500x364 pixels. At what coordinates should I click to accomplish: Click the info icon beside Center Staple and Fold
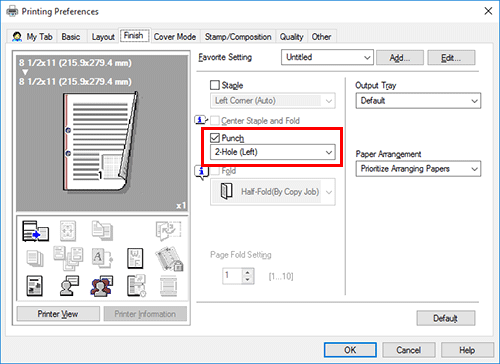[x=201, y=120]
